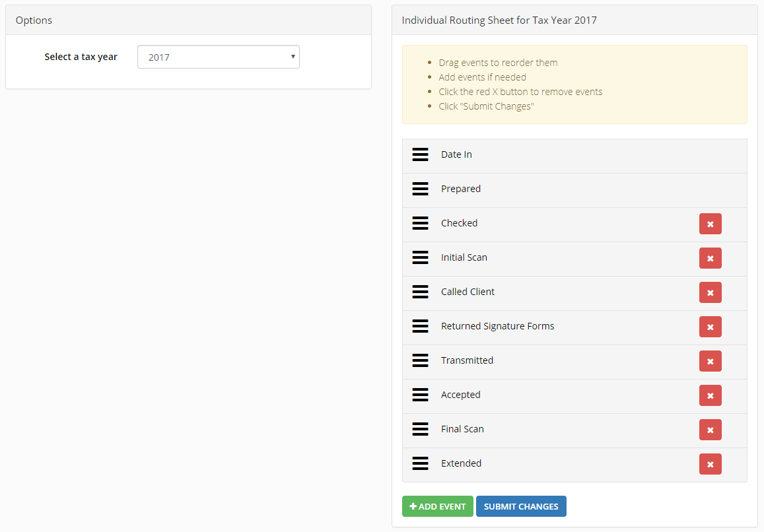Remove the Transmitted event
Screen dimensions: 764x532
pyautogui.click(x=710, y=362)
